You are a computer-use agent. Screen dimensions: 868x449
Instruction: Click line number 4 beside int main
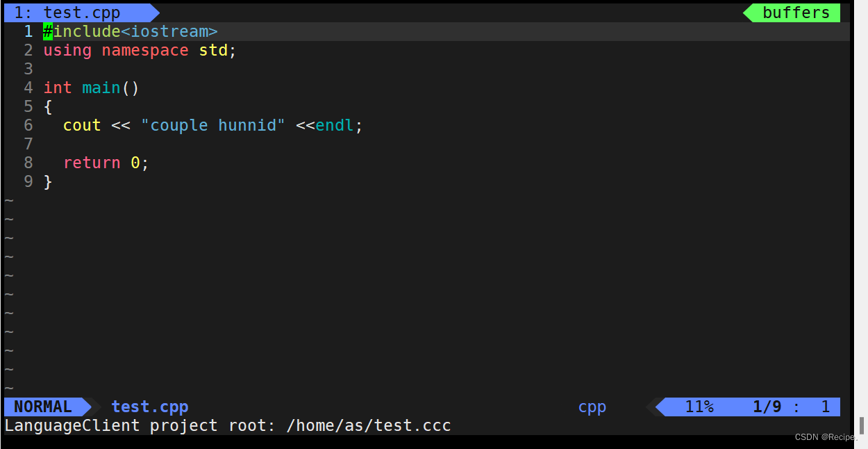point(28,88)
